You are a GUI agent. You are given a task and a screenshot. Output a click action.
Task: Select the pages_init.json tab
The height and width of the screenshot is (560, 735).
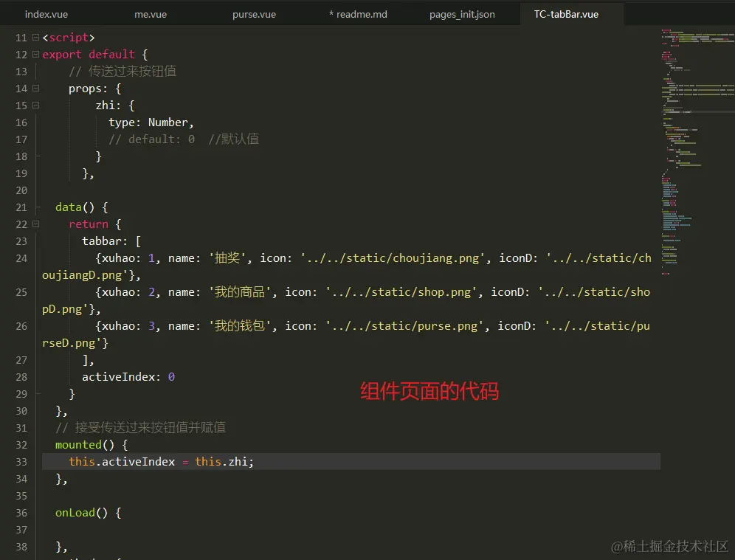(462, 14)
